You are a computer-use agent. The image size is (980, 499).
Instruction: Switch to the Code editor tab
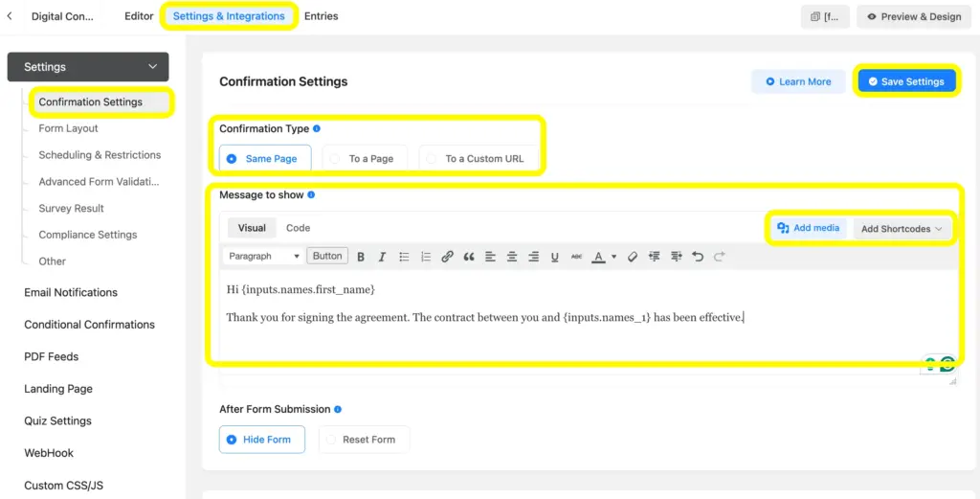click(x=299, y=228)
